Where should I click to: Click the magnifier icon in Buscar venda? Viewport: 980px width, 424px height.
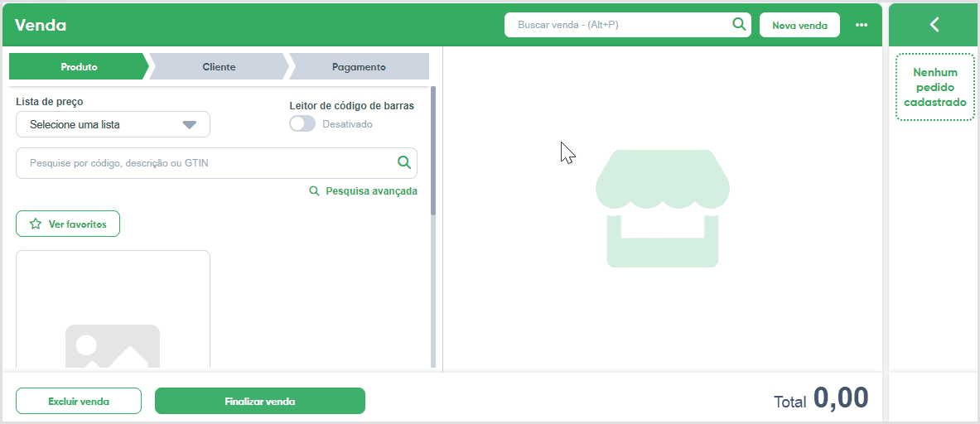tap(739, 25)
